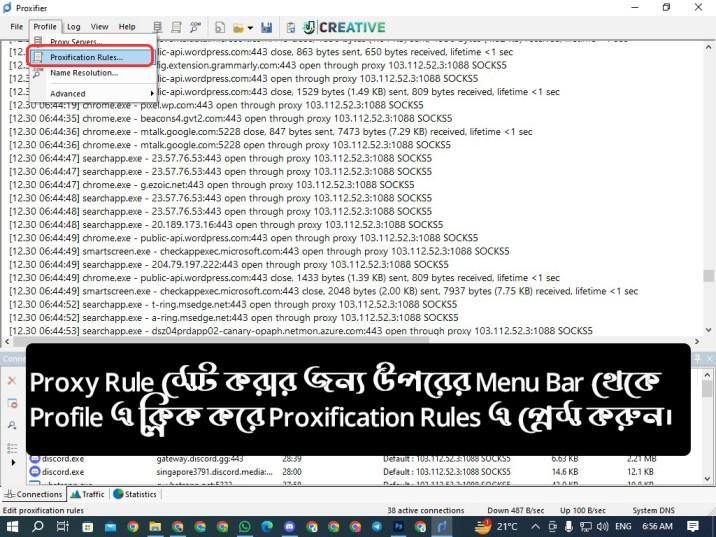
Task: Click Name Resolution toolbar icon
Action: coord(195,27)
